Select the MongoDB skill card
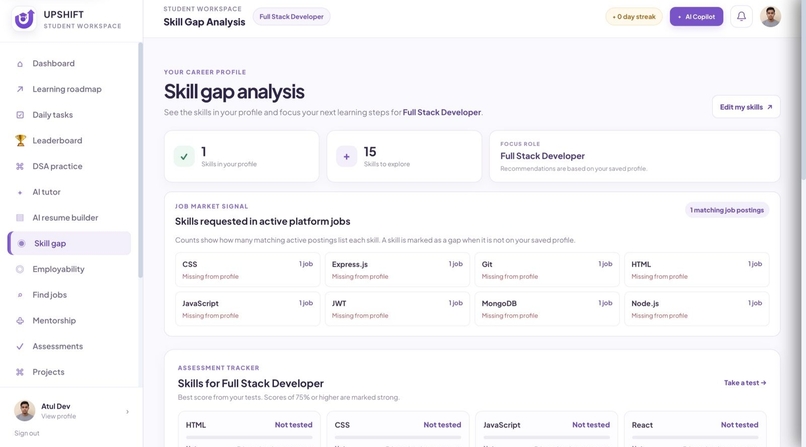 coord(547,309)
